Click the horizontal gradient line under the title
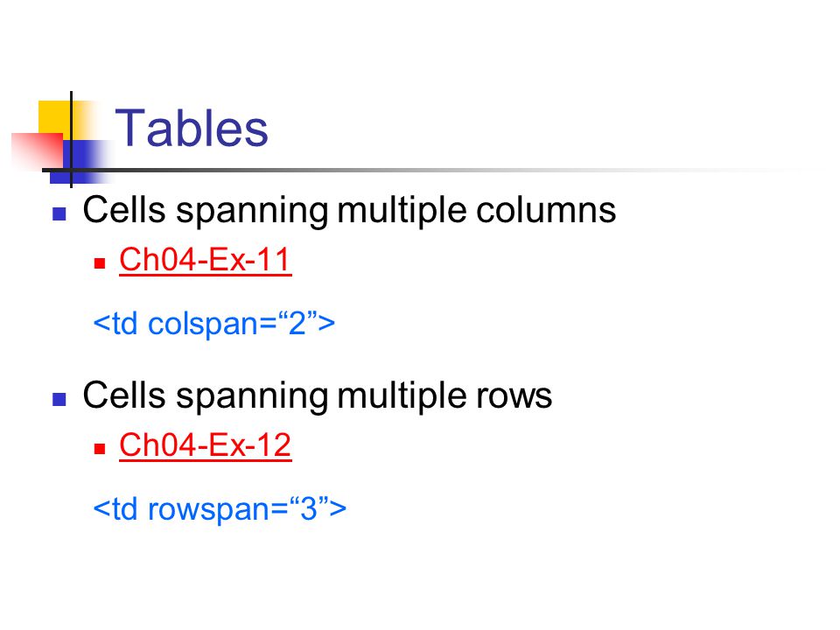 [423, 171]
